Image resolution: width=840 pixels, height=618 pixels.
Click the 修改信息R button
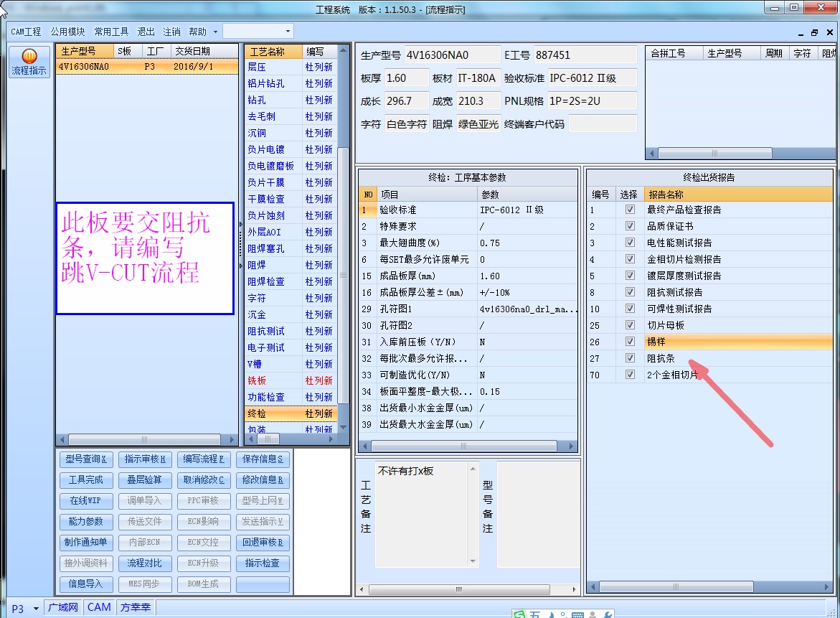(263, 479)
